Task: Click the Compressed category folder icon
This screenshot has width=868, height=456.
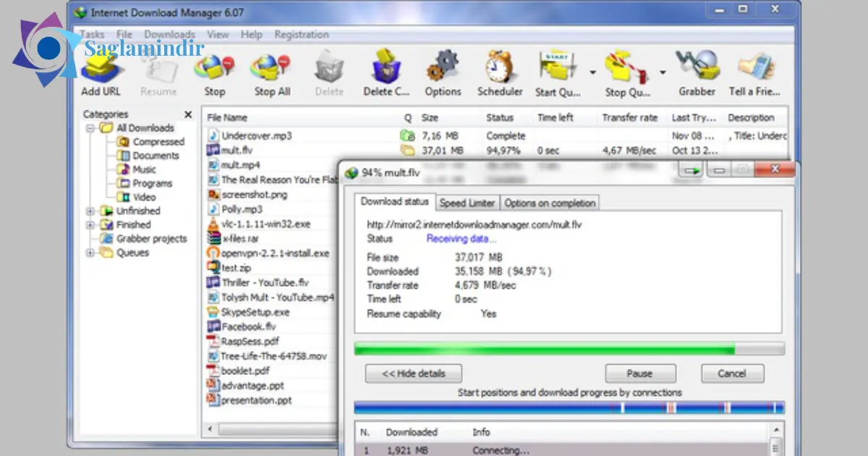Action: pos(122,142)
